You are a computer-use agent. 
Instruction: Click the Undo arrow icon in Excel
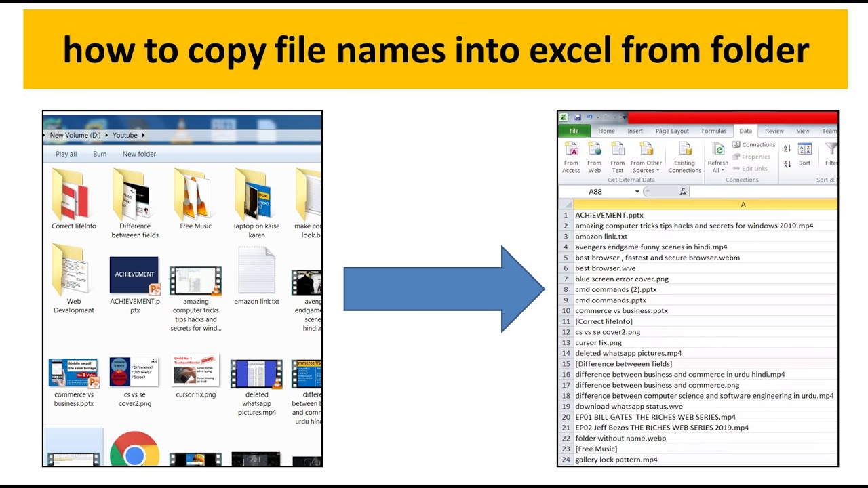point(589,117)
